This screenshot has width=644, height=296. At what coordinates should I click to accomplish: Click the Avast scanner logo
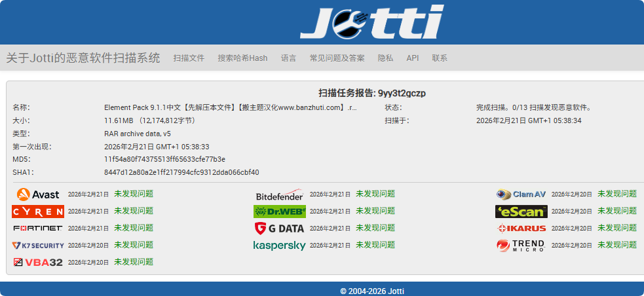[x=38, y=194]
